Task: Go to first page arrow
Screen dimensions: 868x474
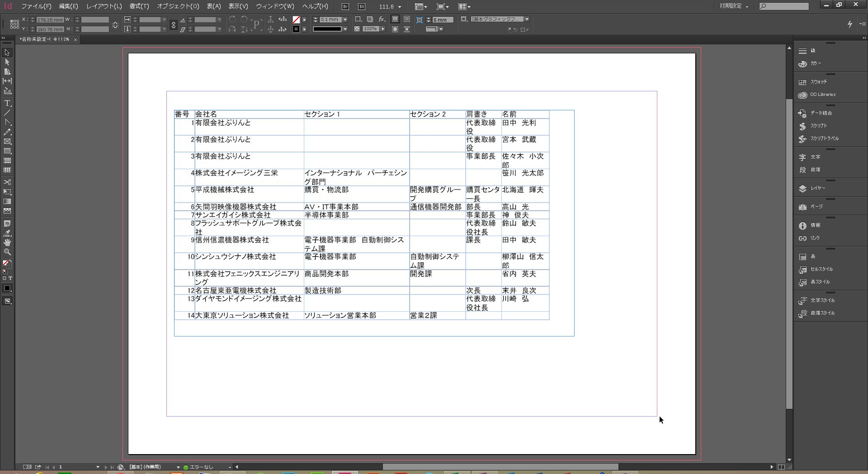Action: click(x=47, y=467)
